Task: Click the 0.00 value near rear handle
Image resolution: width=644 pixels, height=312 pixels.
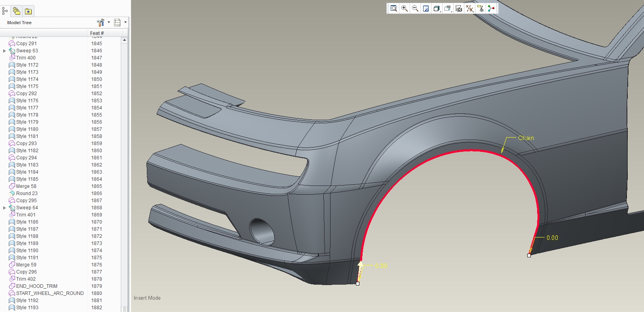Action: pyautogui.click(x=552, y=238)
